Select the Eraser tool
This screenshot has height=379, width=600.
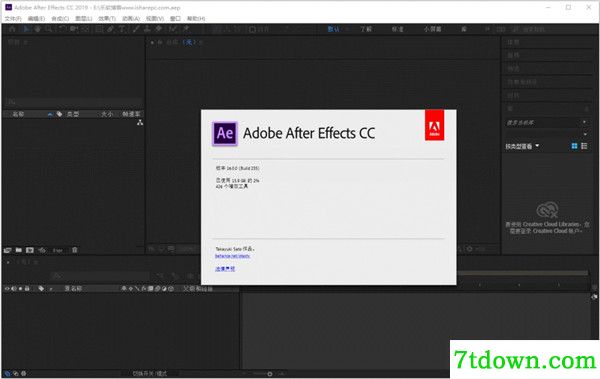click(x=158, y=29)
